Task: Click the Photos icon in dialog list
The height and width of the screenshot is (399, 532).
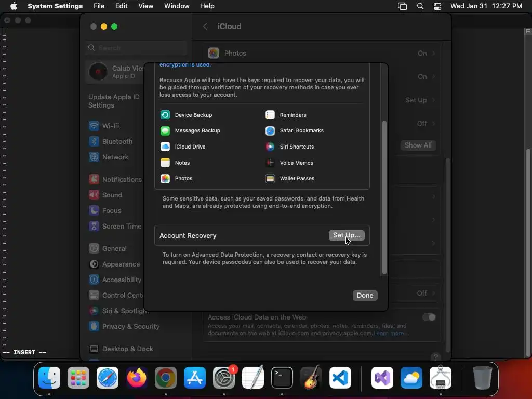Action: pyautogui.click(x=165, y=179)
